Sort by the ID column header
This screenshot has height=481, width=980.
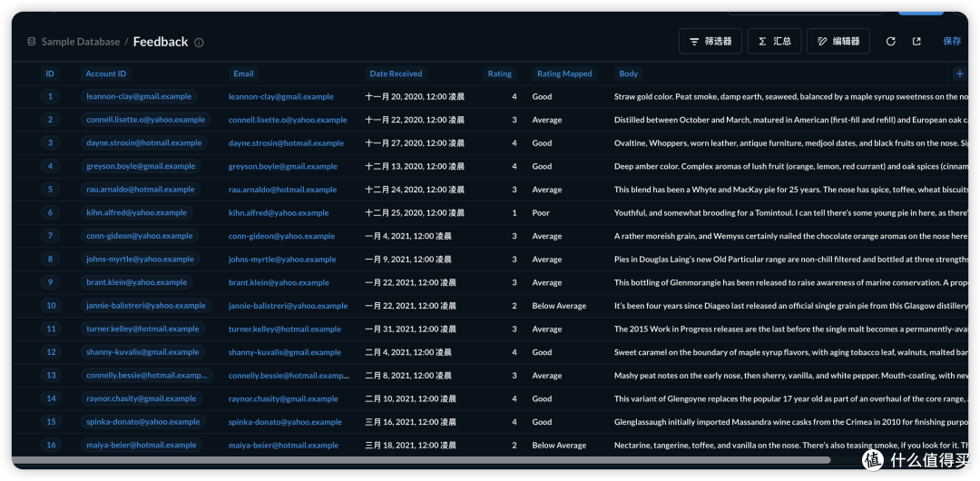[50, 74]
